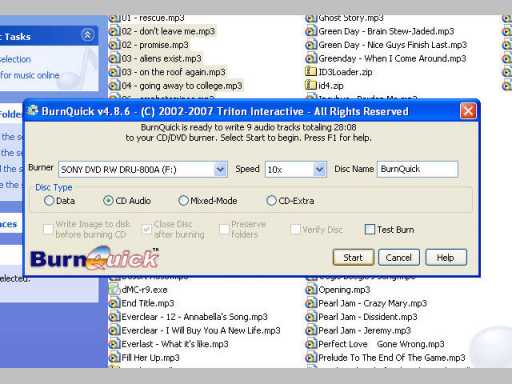Toggle the Verify Disc checkbox
Viewport: 512px width, 384px height.
pyautogui.click(x=295, y=229)
